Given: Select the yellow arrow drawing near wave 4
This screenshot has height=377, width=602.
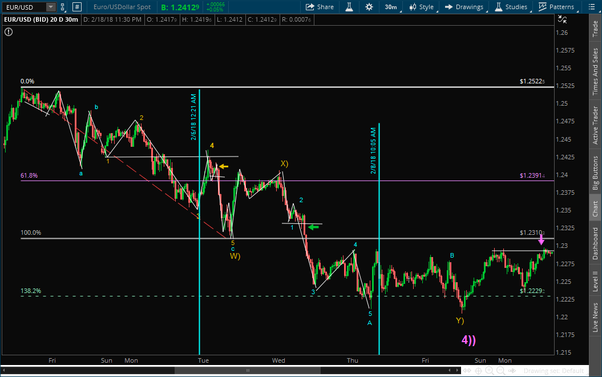Looking at the screenshot, I should point(224,167).
